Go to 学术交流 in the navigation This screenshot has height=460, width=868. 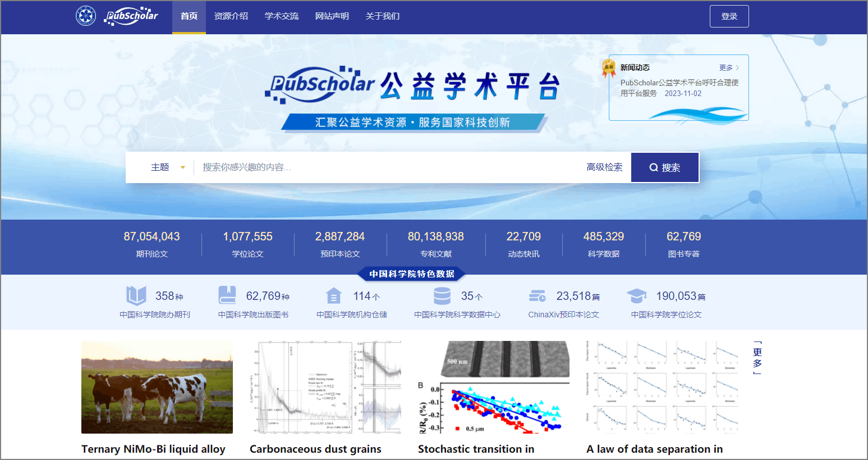coord(282,16)
